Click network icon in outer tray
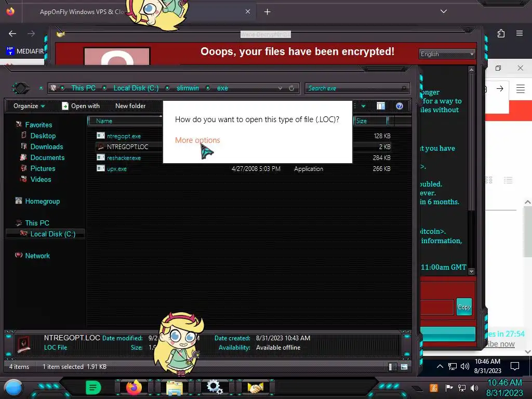 pyautogui.click(x=462, y=388)
